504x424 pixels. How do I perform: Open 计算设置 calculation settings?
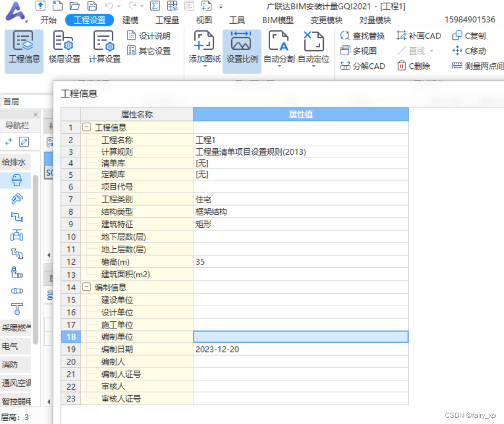coord(104,47)
